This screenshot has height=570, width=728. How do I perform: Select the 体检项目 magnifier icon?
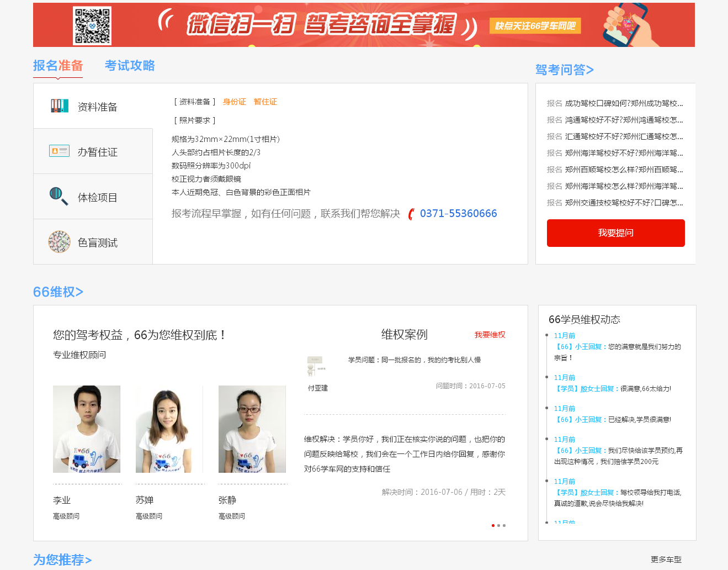57,196
